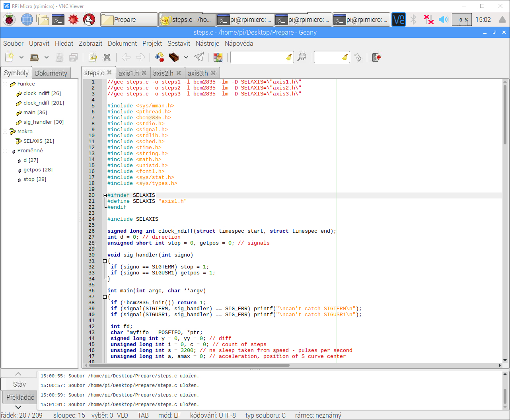
Task: Collapse the Funkce tree group
Action: pos(5,84)
